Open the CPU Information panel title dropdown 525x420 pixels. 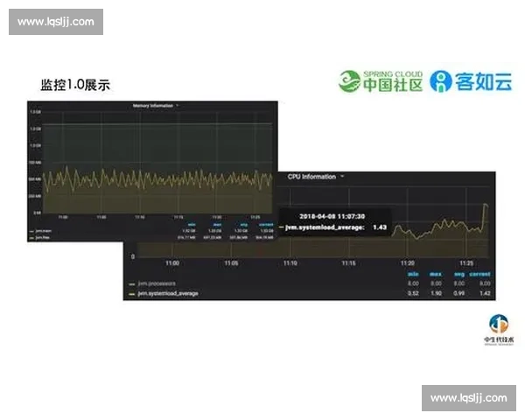click(315, 177)
